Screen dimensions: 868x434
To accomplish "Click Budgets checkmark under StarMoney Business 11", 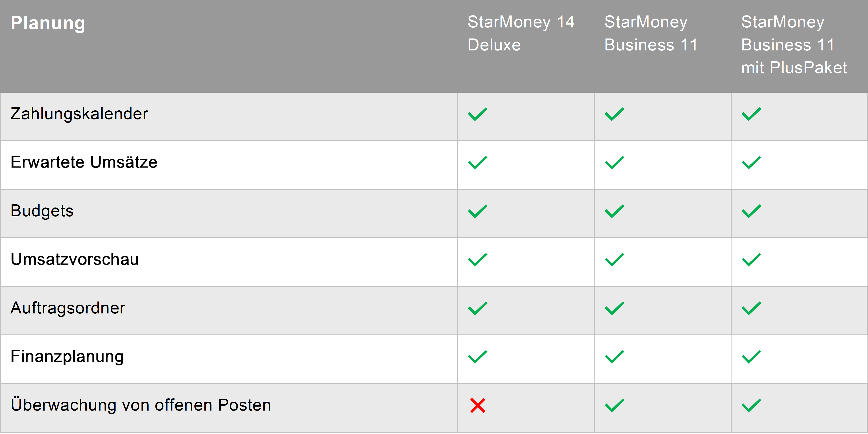I will [x=614, y=211].
